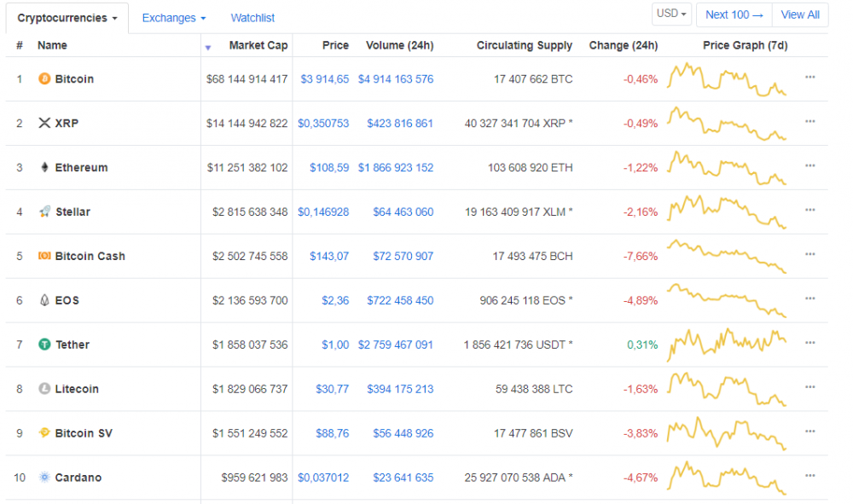Open the more options menu for XRP row
The image size is (853, 504).
[810, 121]
